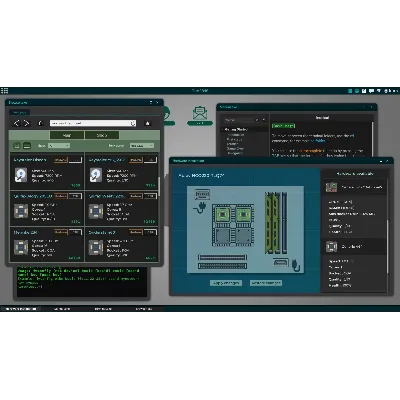Select the upper PCI expansion slot

tap(222, 257)
